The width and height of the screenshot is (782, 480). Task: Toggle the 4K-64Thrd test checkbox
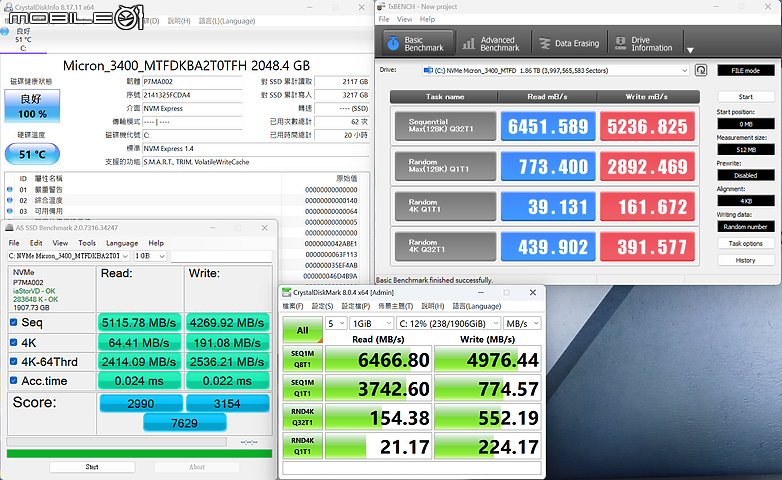click(x=13, y=361)
